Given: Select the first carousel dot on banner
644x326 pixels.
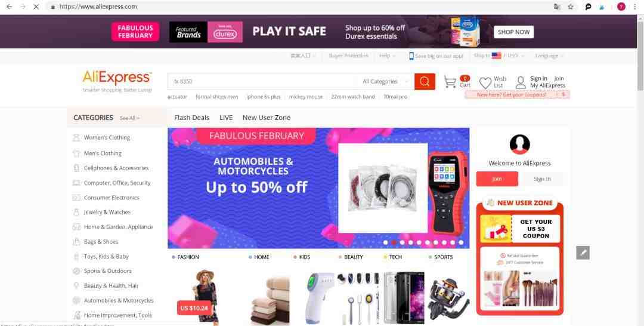Looking at the screenshot, I should click(385, 242).
